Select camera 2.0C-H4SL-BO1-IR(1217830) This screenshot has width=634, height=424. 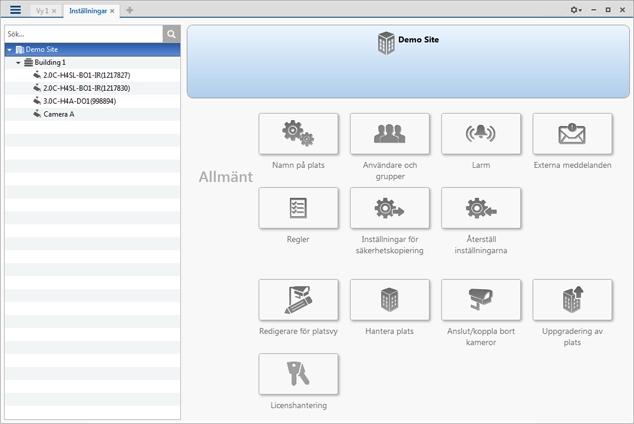(87, 88)
